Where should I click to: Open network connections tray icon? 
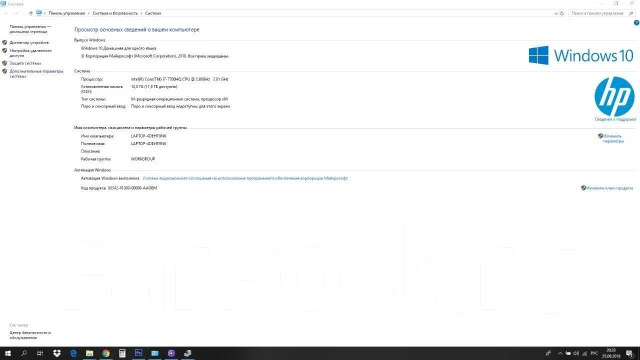pos(584,353)
